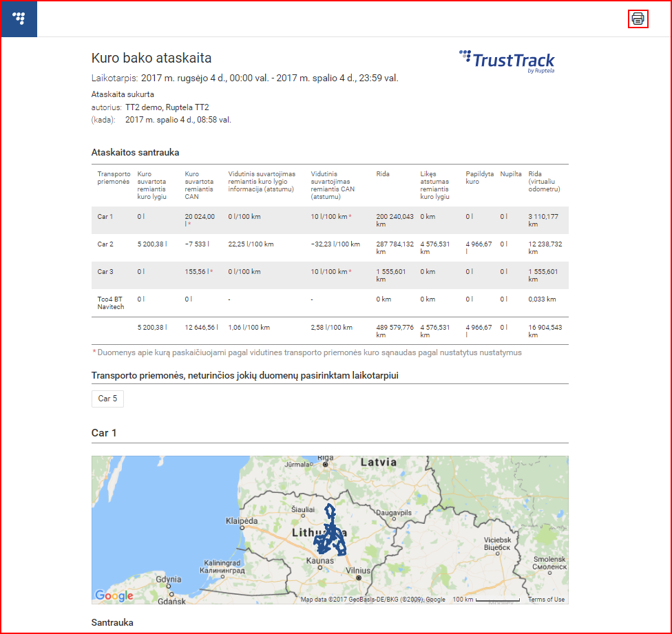Click the 'Laikotarpis' date range line

tap(244, 78)
